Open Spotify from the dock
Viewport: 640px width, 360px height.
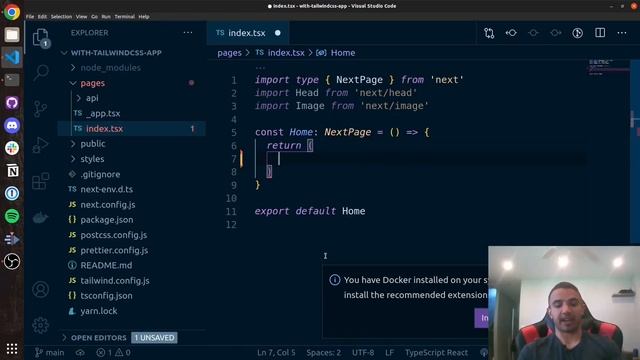tap(12, 216)
